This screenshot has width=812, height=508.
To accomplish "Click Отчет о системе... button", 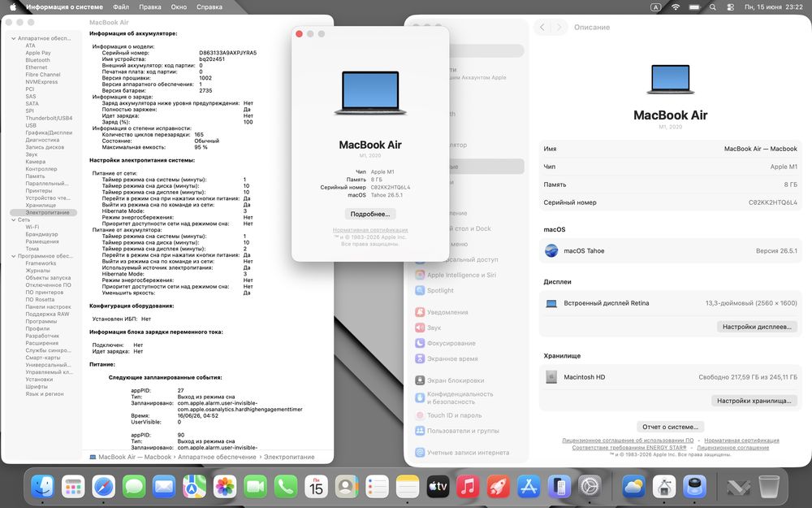I will pyautogui.click(x=670, y=427).
